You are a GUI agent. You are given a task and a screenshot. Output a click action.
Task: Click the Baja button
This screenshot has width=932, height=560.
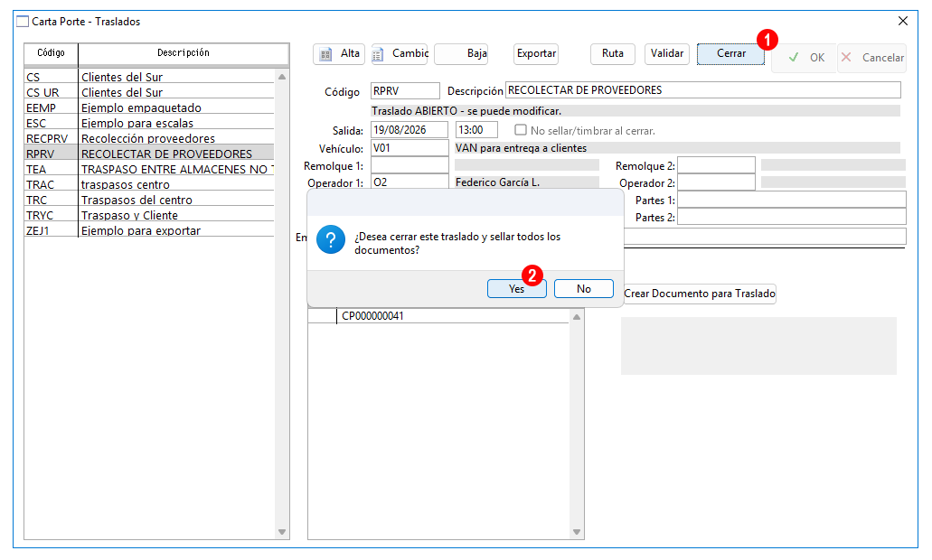(461, 54)
